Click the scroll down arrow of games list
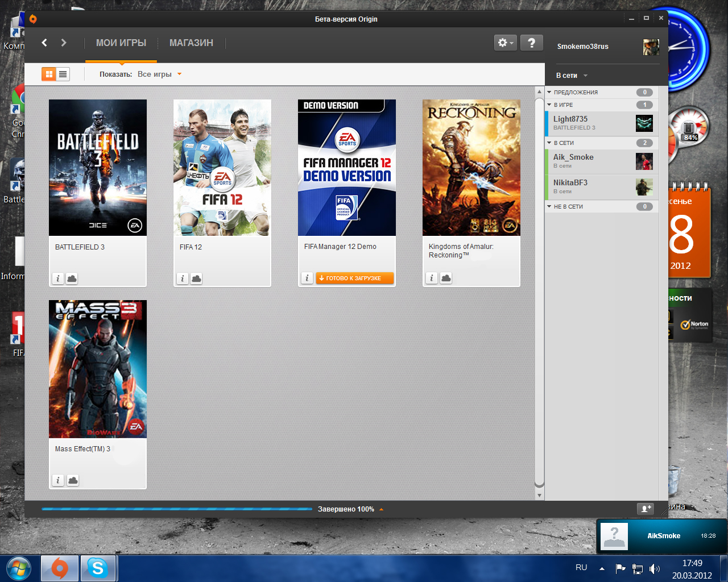The height and width of the screenshot is (582, 728). point(540,495)
